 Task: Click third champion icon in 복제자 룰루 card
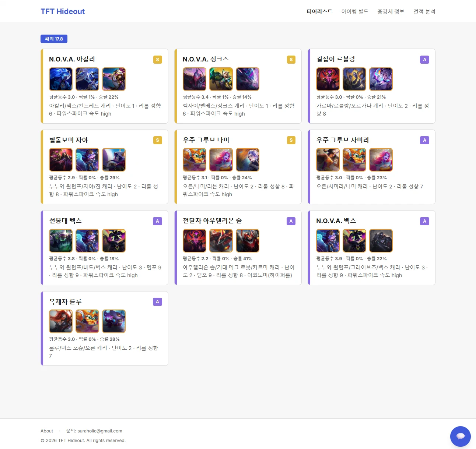pos(114,321)
